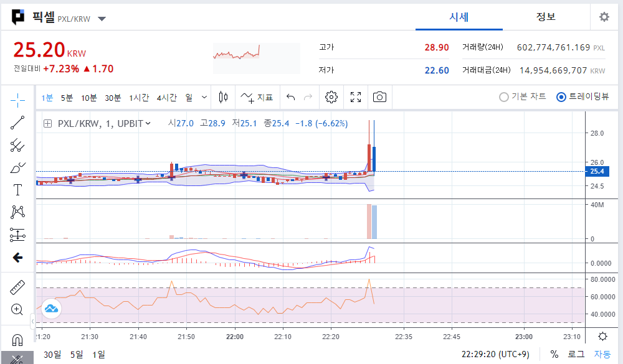
Task: Toggle auto (자동) scale
Action: pyautogui.click(x=602, y=354)
